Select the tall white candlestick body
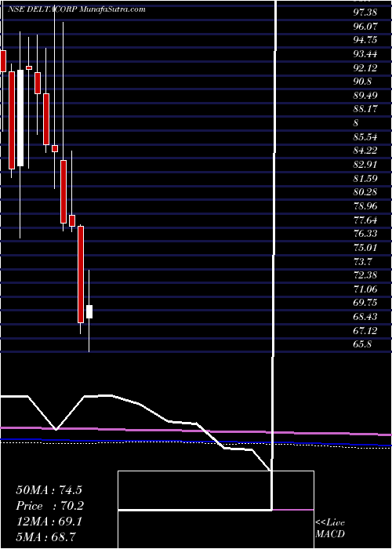Viewport: 392px width, 549px height. pos(20,118)
